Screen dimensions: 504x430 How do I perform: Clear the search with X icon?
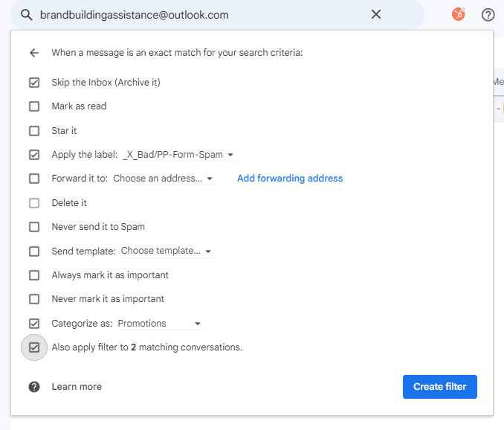click(x=376, y=15)
